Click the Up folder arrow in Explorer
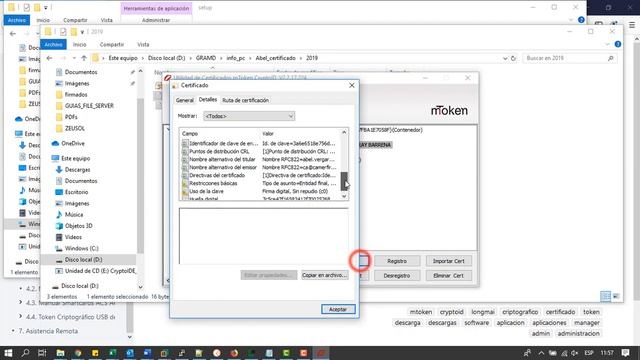This screenshot has height=360, width=640. coord(84,58)
